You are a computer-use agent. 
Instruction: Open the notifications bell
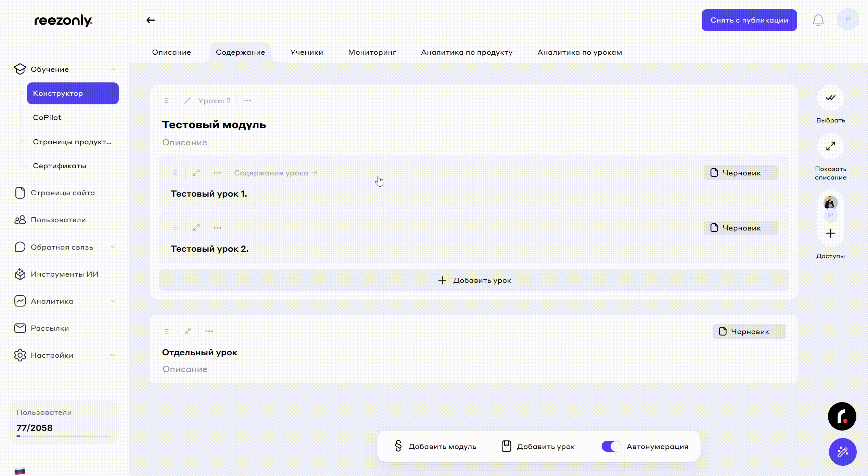[x=818, y=20]
